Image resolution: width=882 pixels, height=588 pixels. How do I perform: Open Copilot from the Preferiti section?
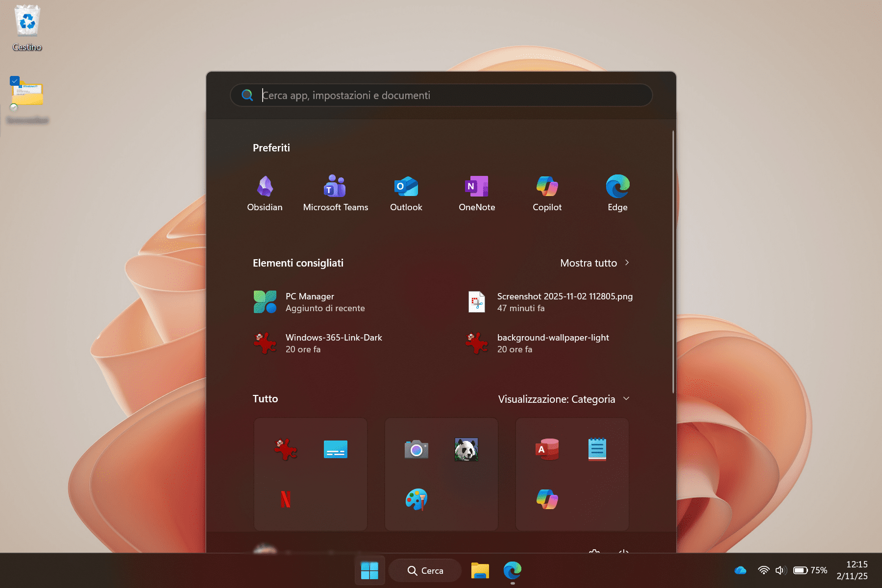tap(546, 191)
